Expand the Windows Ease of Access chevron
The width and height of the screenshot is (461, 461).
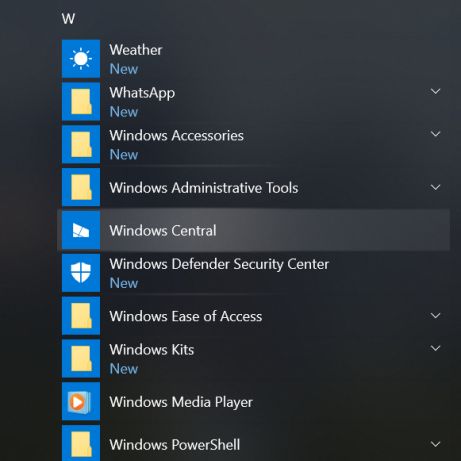pos(435,316)
